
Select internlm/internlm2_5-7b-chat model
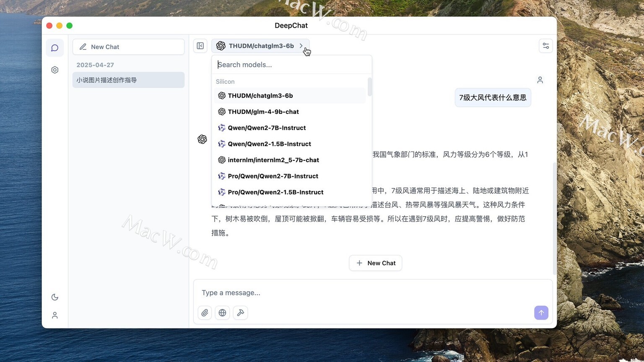pos(290,160)
